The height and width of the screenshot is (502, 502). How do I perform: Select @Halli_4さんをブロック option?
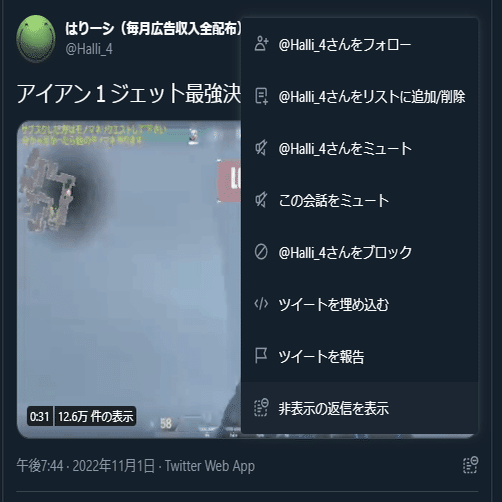pyautogui.click(x=360, y=252)
